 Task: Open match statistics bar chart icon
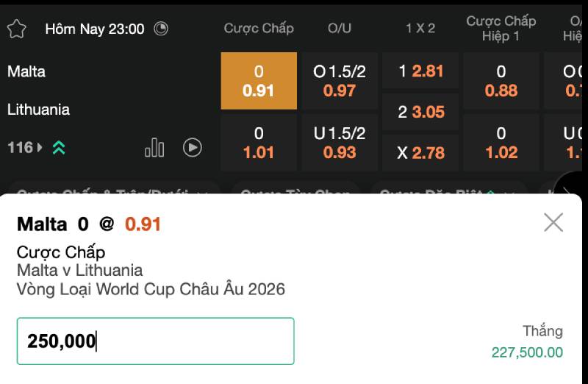point(154,148)
